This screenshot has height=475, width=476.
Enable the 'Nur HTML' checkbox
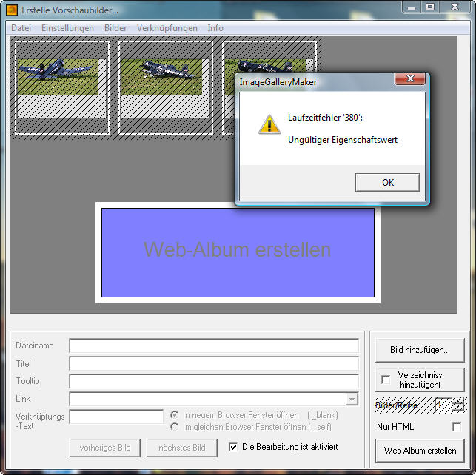coord(457,427)
